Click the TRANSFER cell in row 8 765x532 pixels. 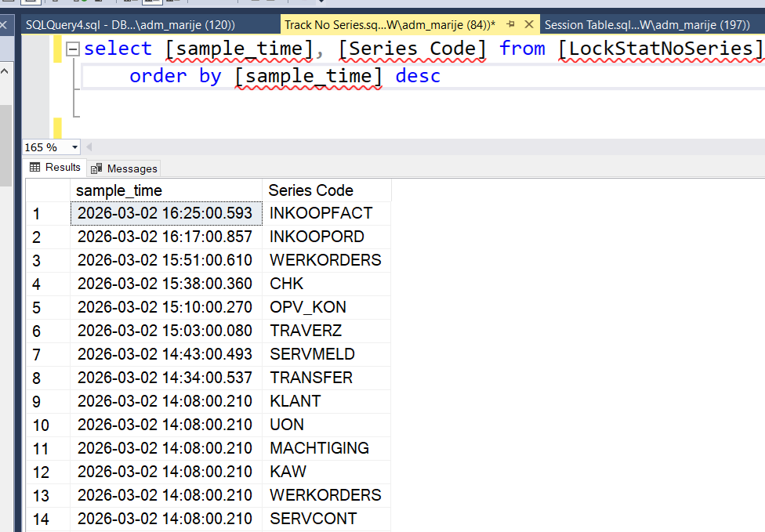pos(325,378)
